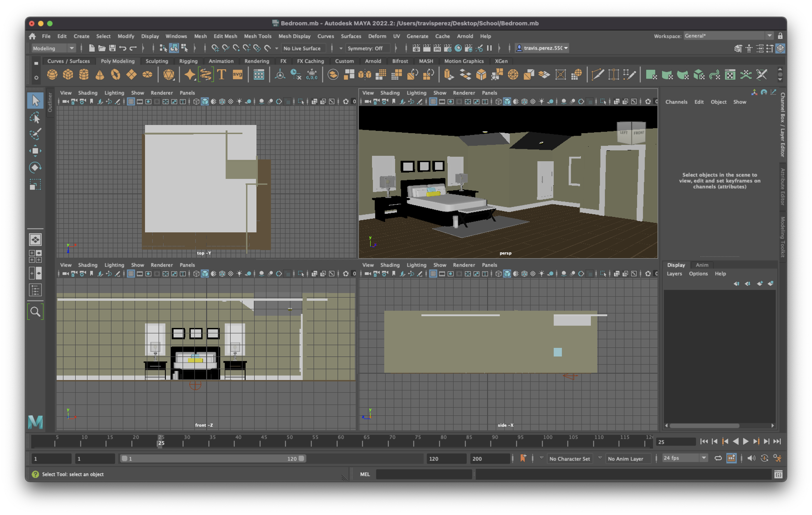This screenshot has width=812, height=515.
Task: Create a polygon cube from shelf
Action: [x=68, y=74]
